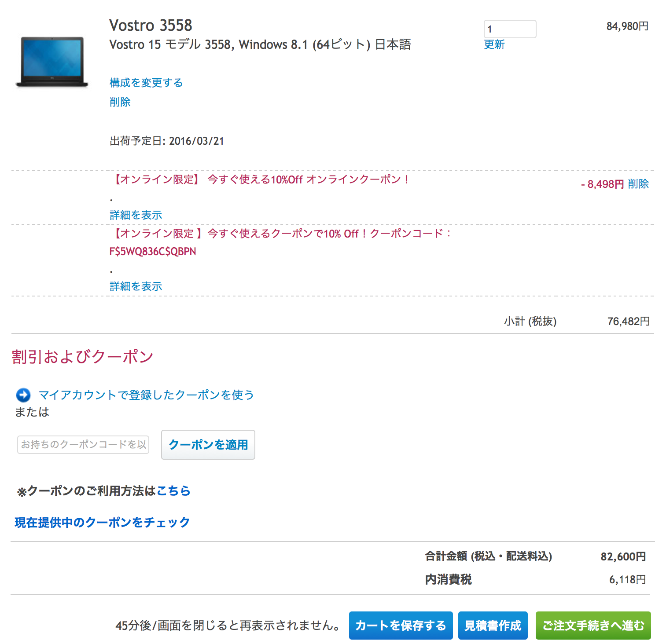Click the 45分後 session notice text
This screenshot has width=655, height=644.
[228, 626]
